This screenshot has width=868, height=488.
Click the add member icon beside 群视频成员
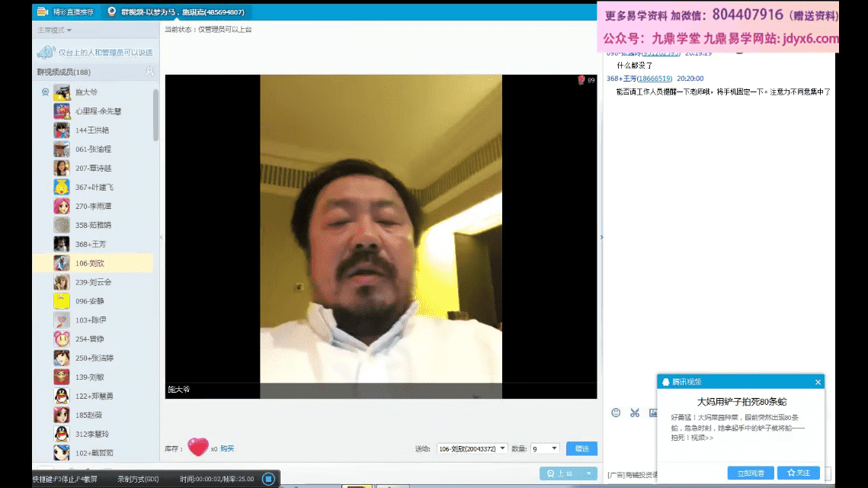[x=149, y=72]
